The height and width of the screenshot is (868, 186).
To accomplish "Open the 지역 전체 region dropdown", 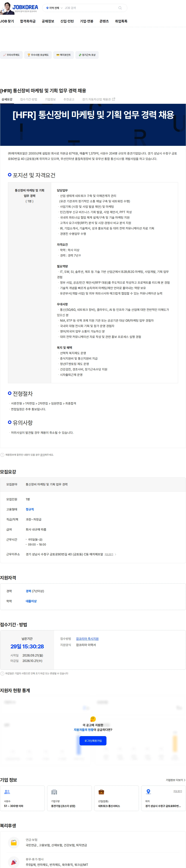I will (x=54, y=8).
